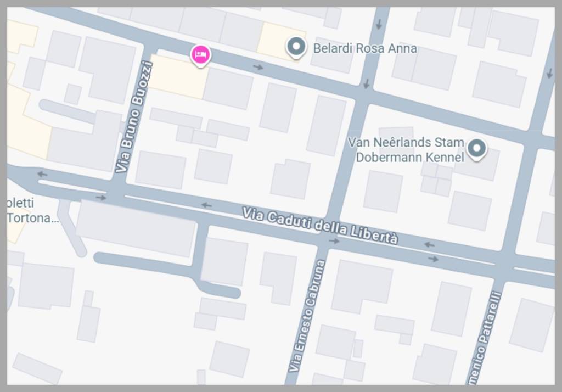Open Van Neêrlands Stam Dobermann Kennel label
Viewport: 562px width, 392px height.
[406, 150]
